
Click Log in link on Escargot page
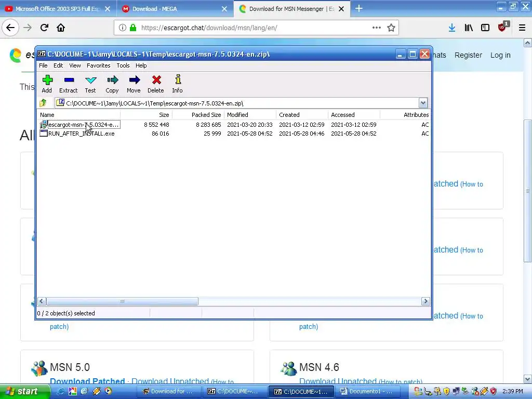pyautogui.click(x=500, y=55)
